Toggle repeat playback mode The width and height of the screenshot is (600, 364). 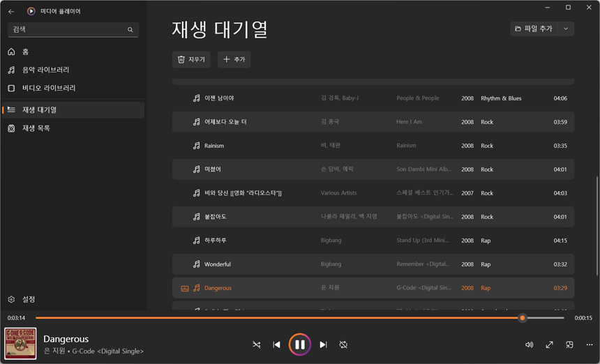tap(343, 344)
